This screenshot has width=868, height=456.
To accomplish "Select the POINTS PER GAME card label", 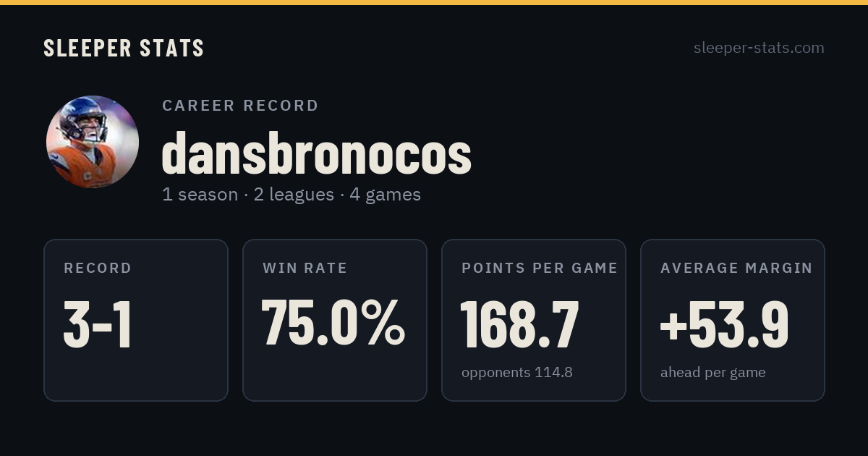I will point(540,268).
